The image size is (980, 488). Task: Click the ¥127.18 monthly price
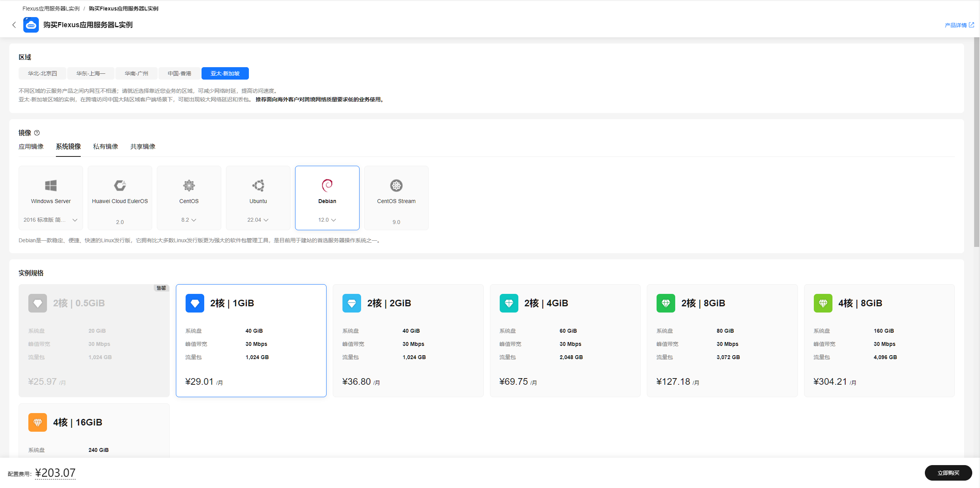click(673, 382)
